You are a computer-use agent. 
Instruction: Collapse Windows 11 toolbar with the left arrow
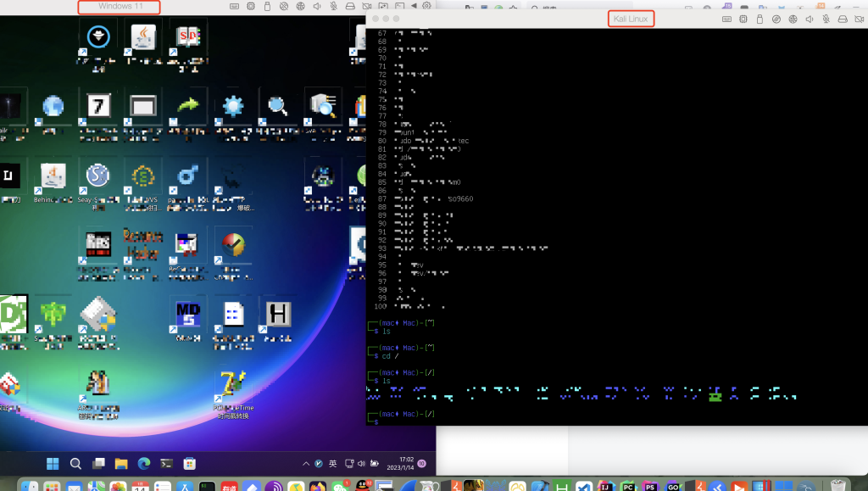point(414,6)
